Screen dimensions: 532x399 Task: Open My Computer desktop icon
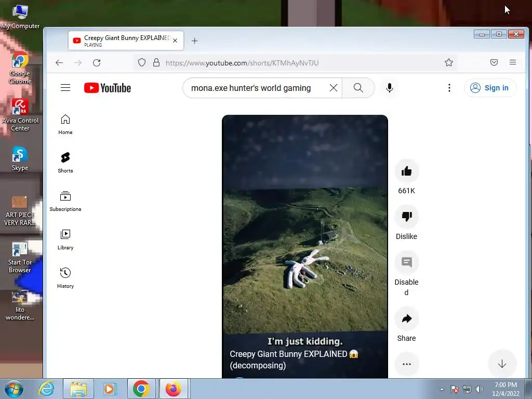[20, 16]
